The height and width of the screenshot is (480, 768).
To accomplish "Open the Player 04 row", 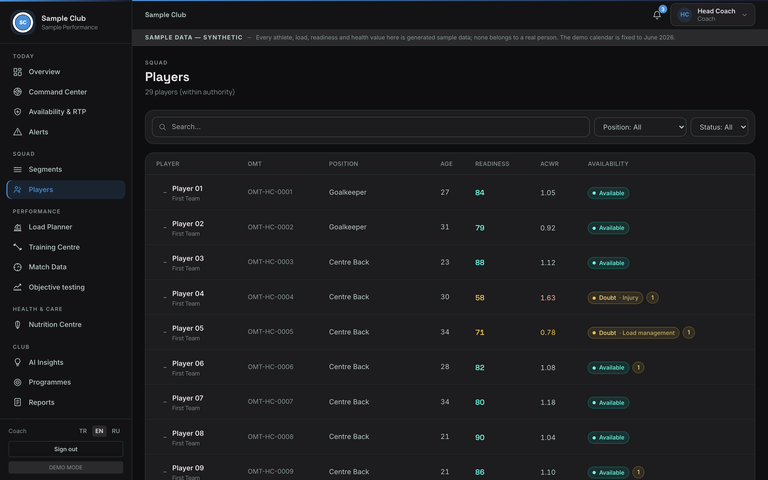I will (450, 297).
